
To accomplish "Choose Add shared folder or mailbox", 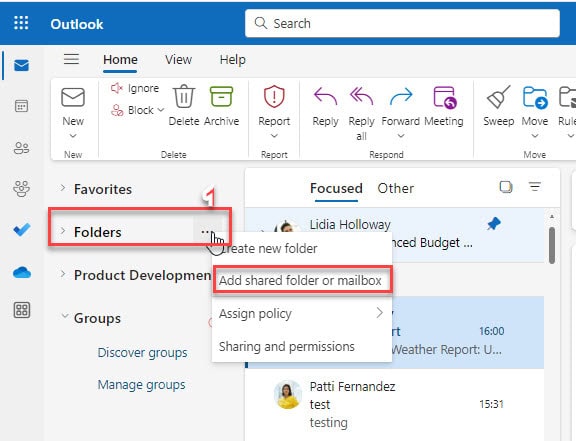I will 302,280.
